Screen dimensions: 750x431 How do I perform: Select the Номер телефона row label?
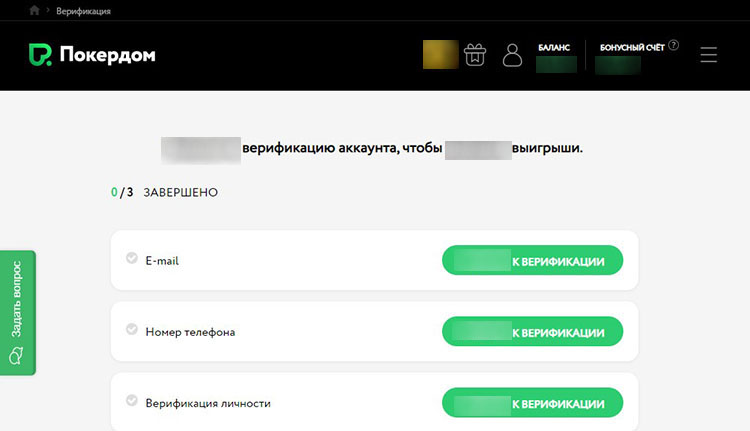[x=190, y=332]
